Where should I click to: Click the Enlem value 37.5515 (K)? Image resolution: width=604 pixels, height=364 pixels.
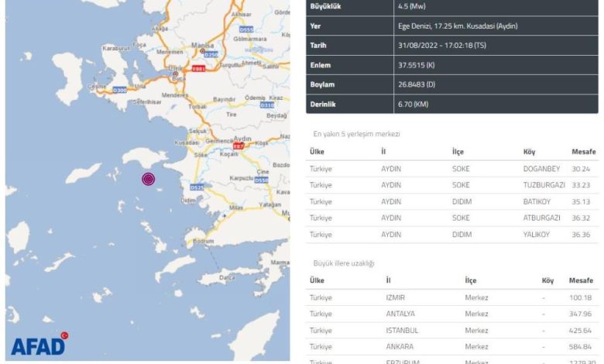(x=410, y=65)
